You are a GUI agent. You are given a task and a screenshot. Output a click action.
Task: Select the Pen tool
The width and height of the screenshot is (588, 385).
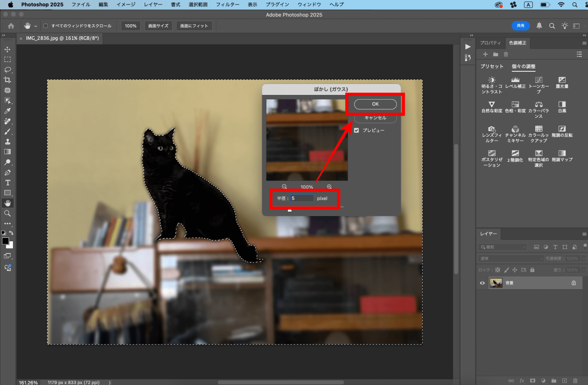point(8,173)
